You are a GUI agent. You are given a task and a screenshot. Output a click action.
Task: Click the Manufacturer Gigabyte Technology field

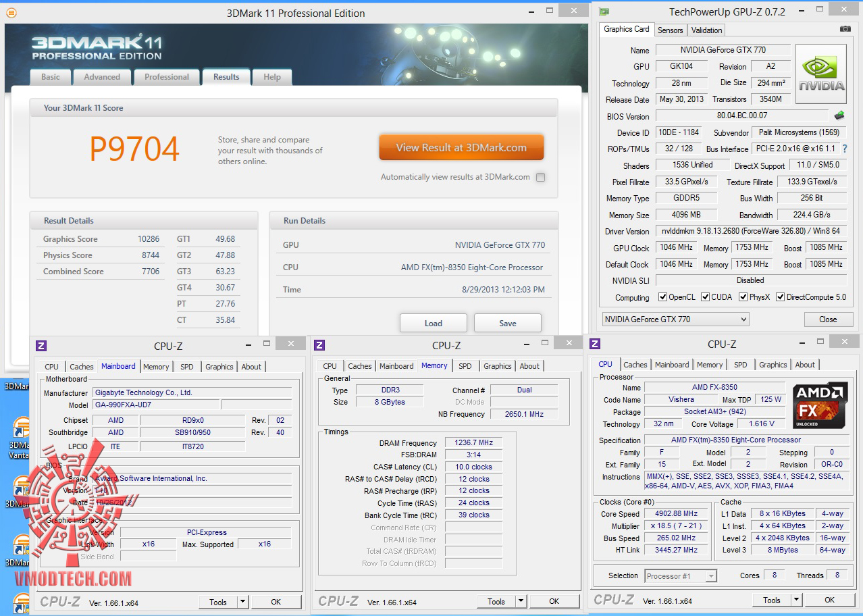192,392
